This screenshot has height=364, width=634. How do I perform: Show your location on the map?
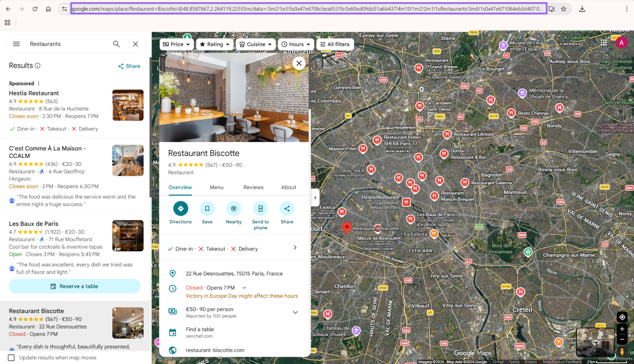click(x=622, y=317)
